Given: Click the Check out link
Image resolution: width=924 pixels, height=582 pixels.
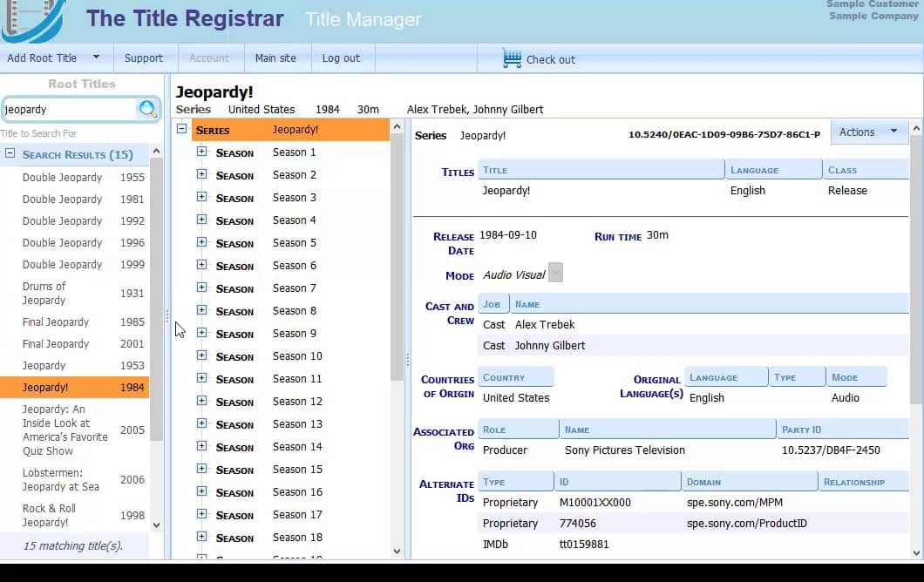Looking at the screenshot, I should pyautogui.click(x=550, y=59).
